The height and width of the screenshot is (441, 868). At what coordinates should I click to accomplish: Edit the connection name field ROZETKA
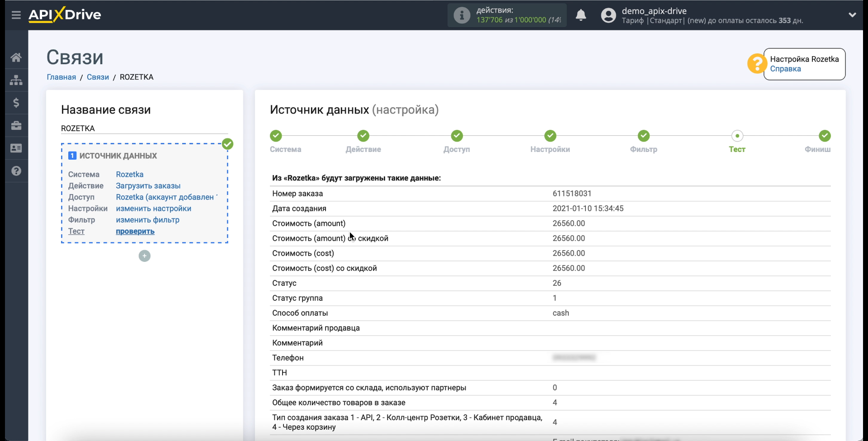pyautogui.click(x=145, y=128)
